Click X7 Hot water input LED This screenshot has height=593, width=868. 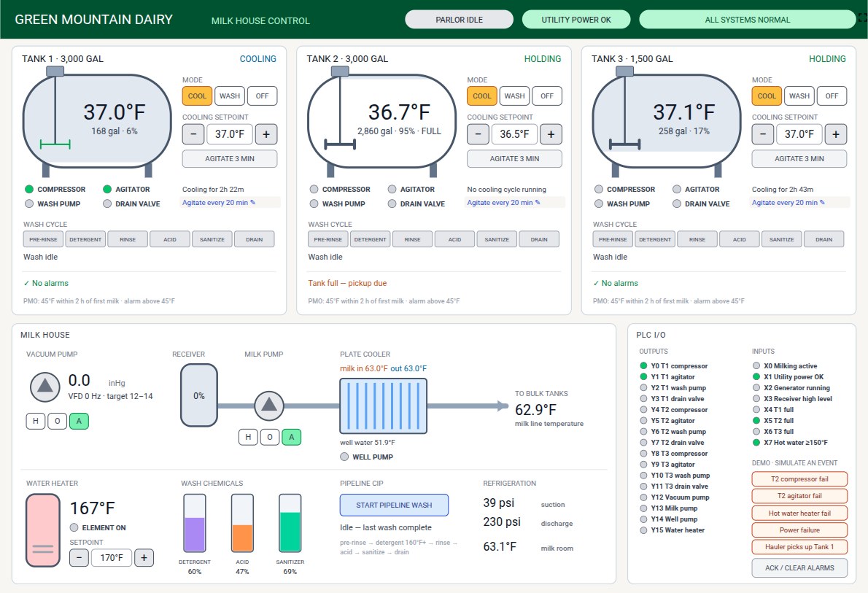(x=756, y=443)
